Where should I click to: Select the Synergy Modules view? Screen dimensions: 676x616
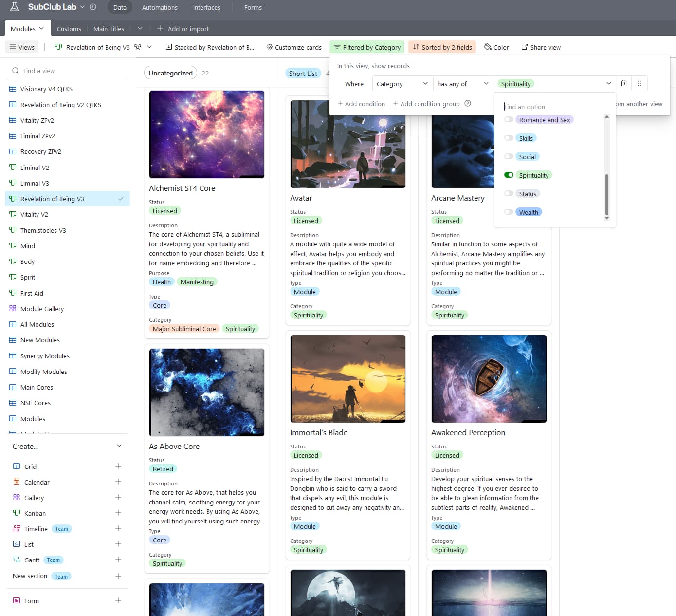(67, 356)
